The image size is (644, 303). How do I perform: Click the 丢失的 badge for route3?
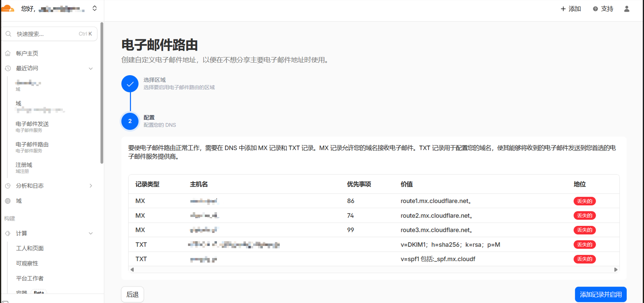585,230
